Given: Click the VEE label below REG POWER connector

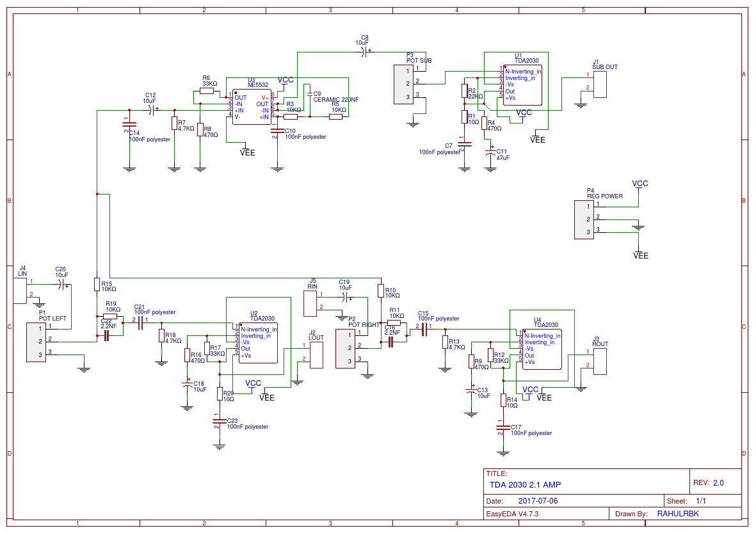Looking at the screenshot, I should (x=641, y=256).
